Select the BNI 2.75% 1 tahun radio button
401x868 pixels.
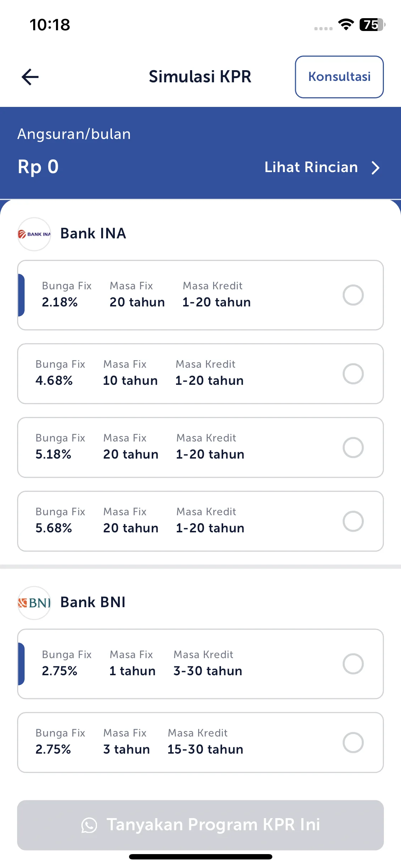353,664
